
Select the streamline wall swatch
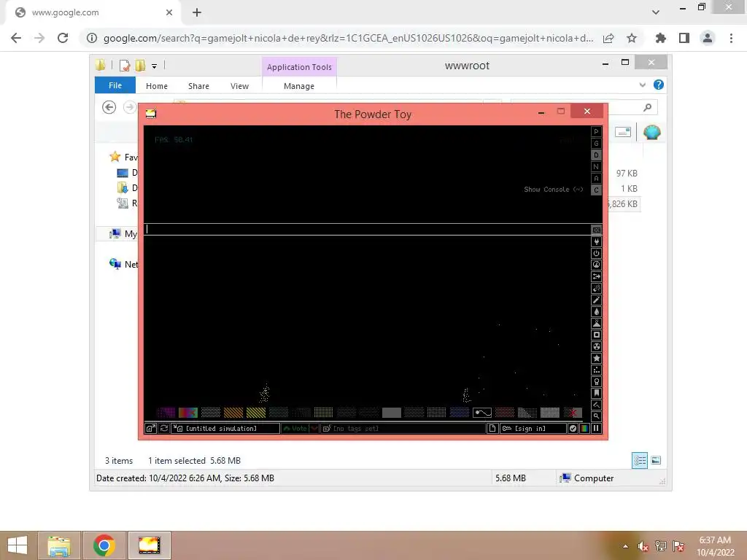[x=481, y=413]
